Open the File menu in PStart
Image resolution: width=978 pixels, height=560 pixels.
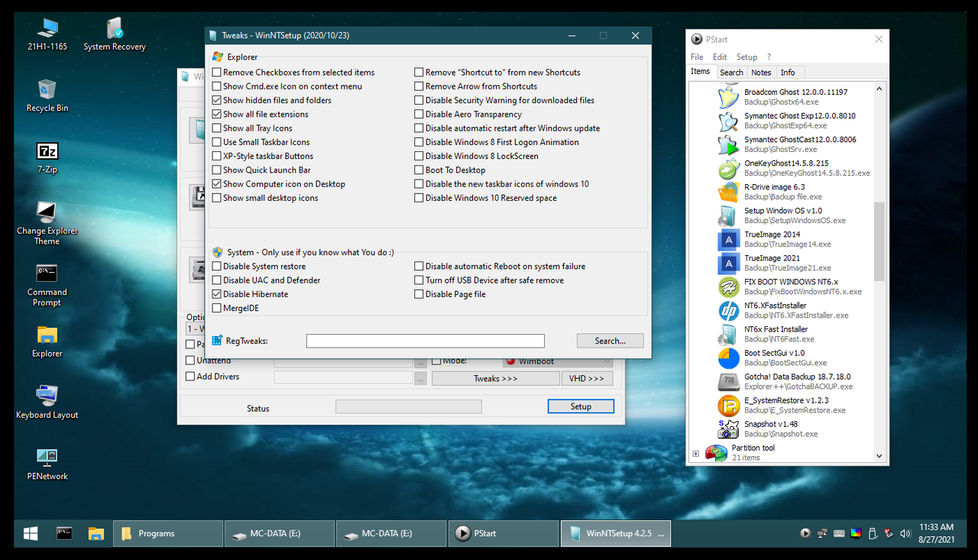click(697, 57)
